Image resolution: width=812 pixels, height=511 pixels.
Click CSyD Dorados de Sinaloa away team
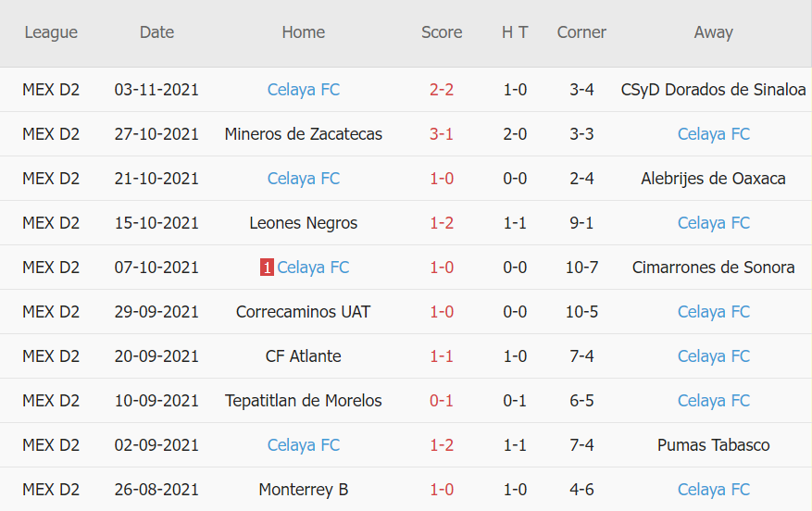[x=713, y=90]
